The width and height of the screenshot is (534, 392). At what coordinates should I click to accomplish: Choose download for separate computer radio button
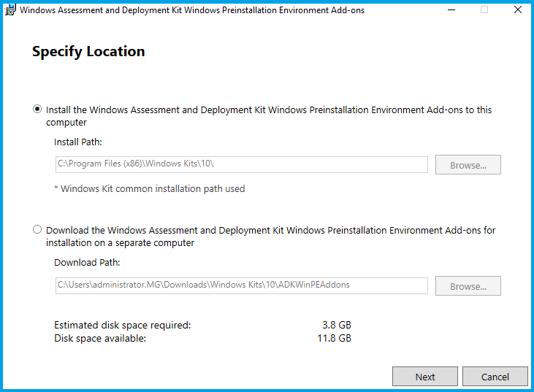[37, 230]
